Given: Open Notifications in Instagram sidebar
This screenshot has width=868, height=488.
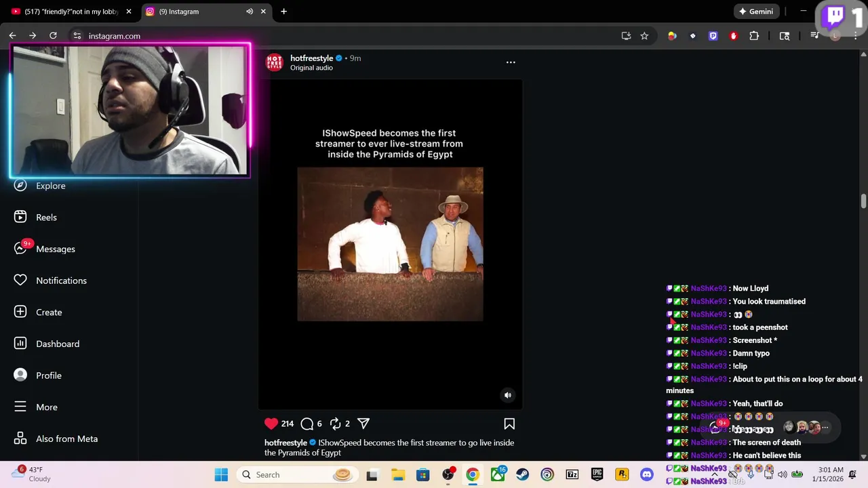Looking at the screenshot, I should pyautogui.click(x=50, y=281).
